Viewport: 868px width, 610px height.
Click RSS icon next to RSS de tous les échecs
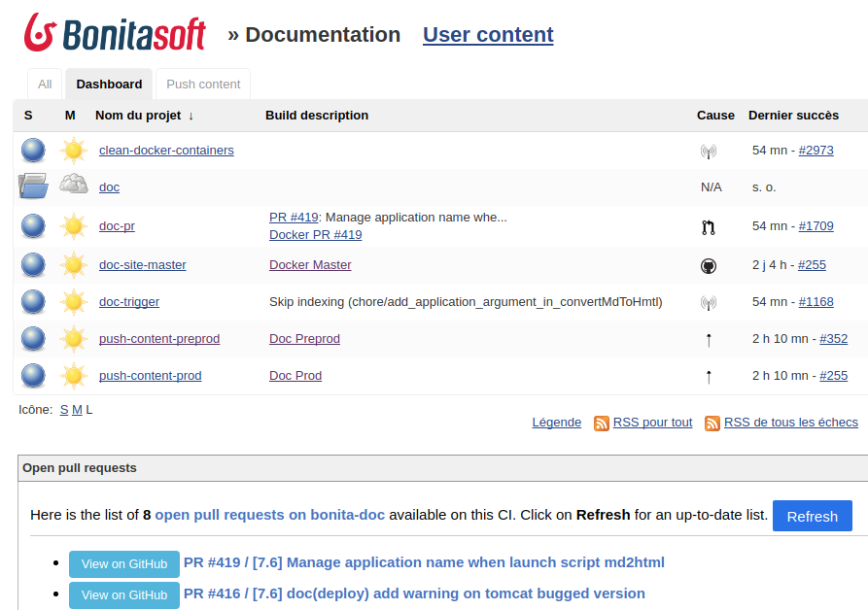click(712, 424)
